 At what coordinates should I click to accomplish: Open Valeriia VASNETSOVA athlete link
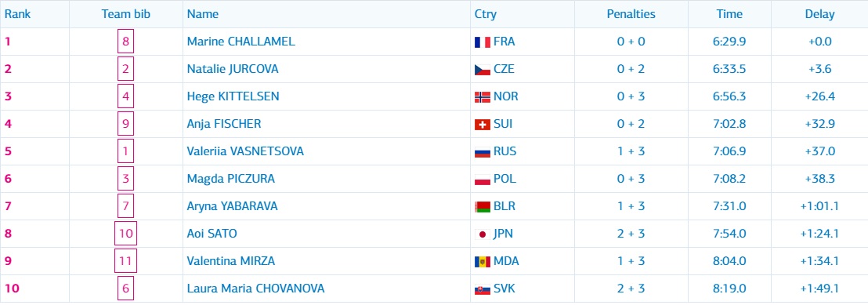(245, 151)
